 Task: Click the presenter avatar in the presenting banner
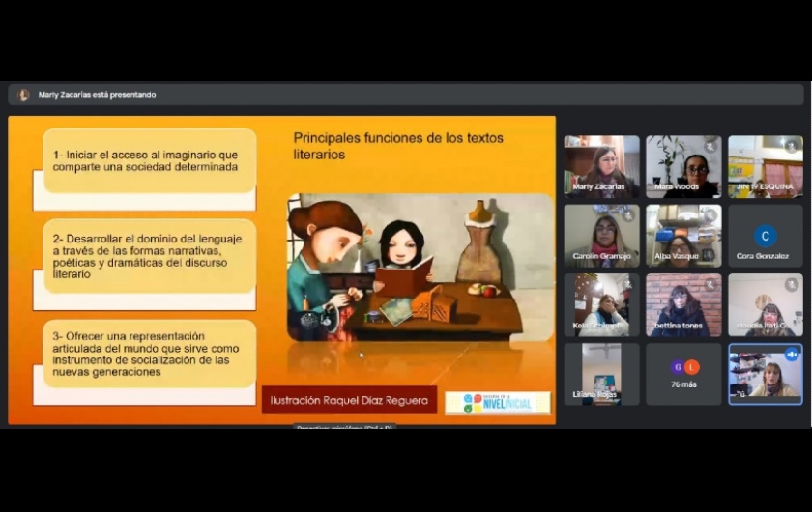point(23,95)
